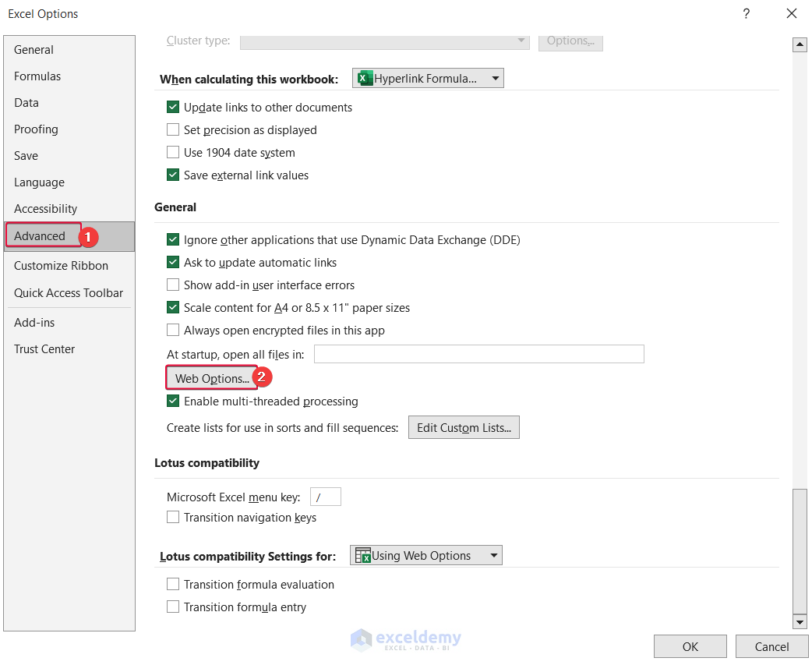
Task: Click the vertical scrollbar thumb
Action: 800,550
